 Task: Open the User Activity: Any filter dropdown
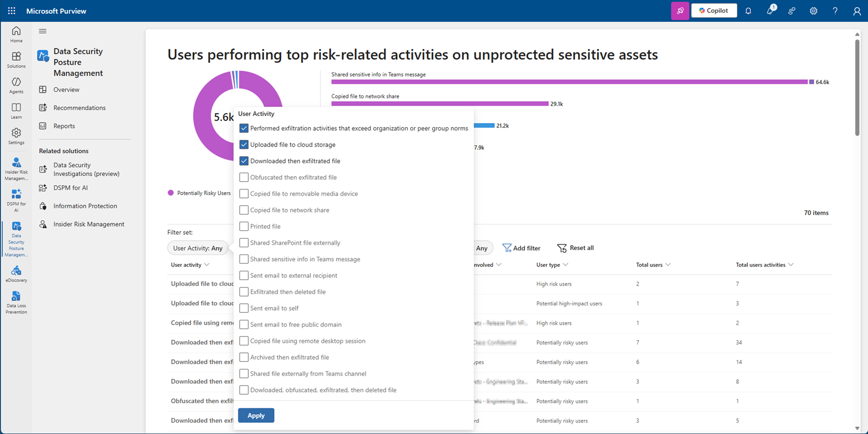click(x=198, y=248)
